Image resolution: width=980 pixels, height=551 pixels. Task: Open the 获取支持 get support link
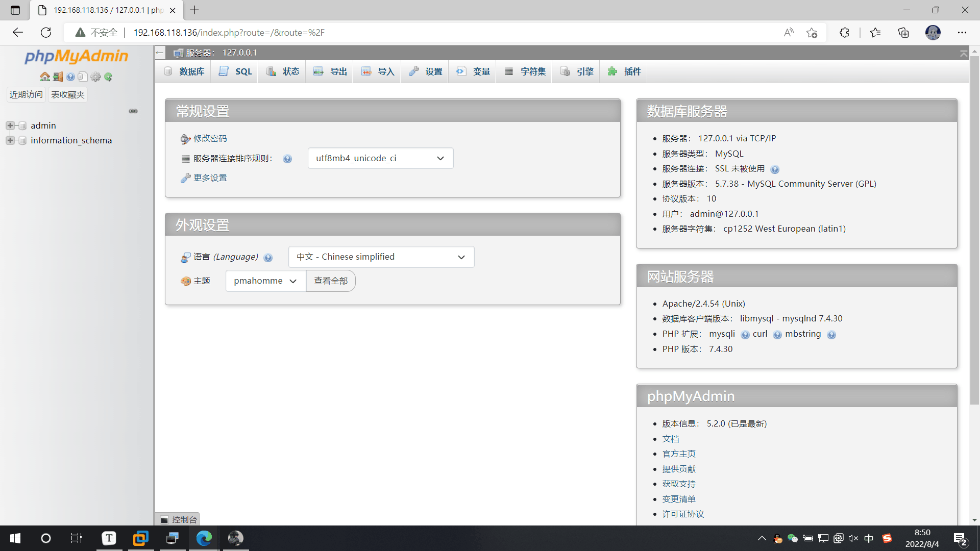tap(679, 484)
